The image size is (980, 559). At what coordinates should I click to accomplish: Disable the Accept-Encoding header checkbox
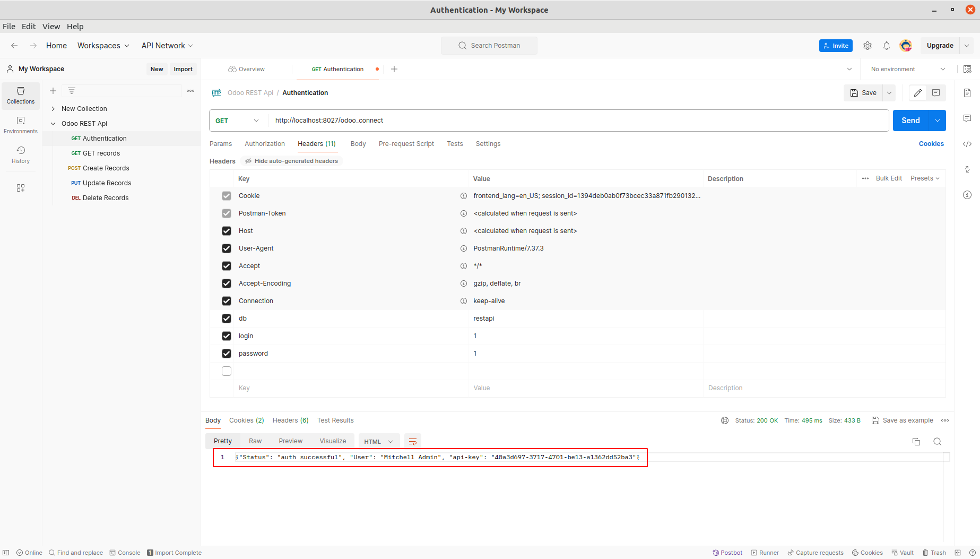[x=227, y=283]
